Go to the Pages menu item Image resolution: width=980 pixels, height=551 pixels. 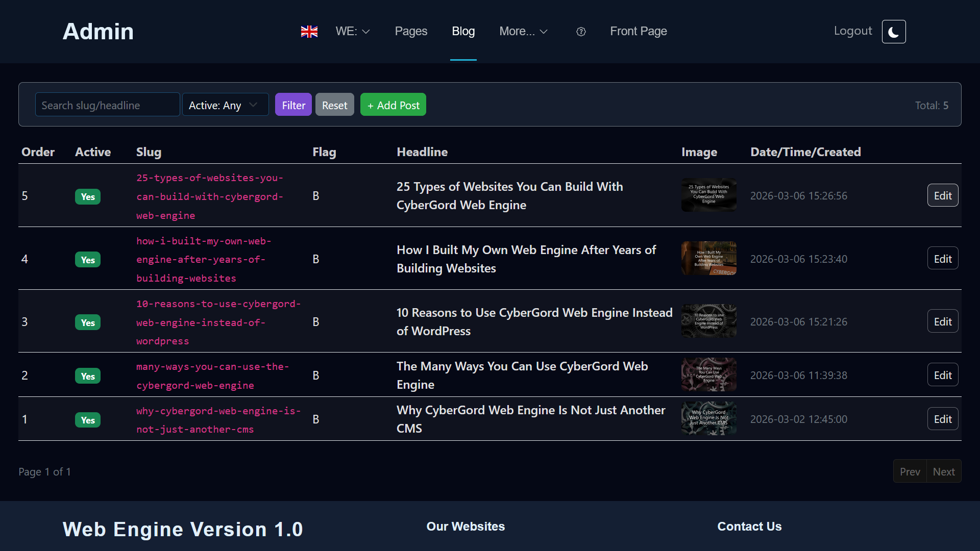[x=411, y=32]
